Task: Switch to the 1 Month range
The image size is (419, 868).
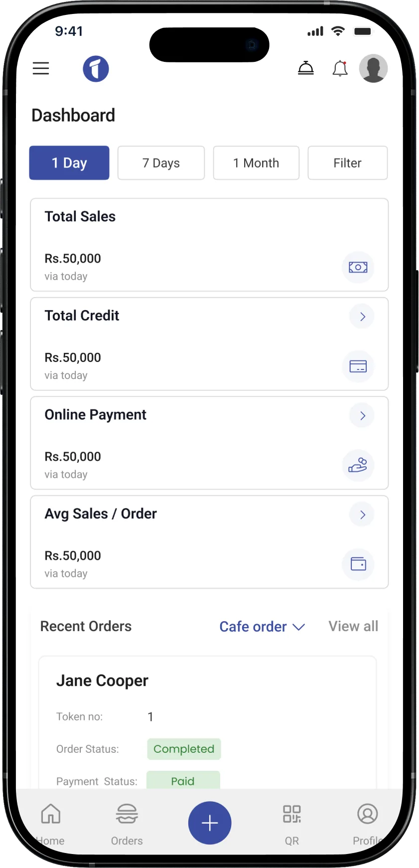Action: coord(256,163)
